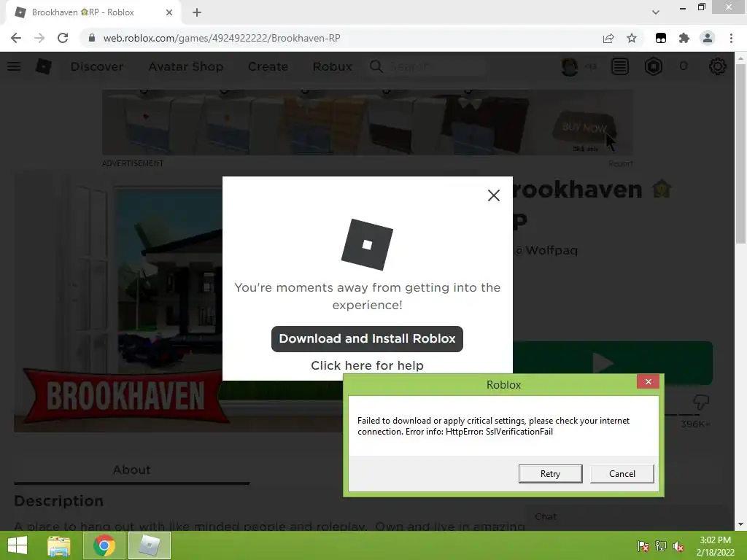Image resolution: width=747 pixels, height=560 pixels.
Task: Click Download and Install Roblox button
Action: coord(367,338)
